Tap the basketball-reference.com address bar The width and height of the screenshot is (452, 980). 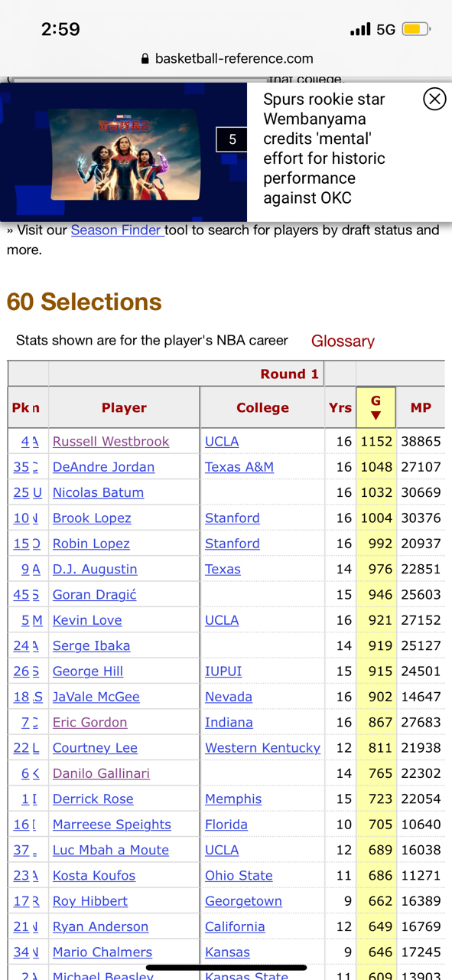pyautogui.click(x=226, y=59)
